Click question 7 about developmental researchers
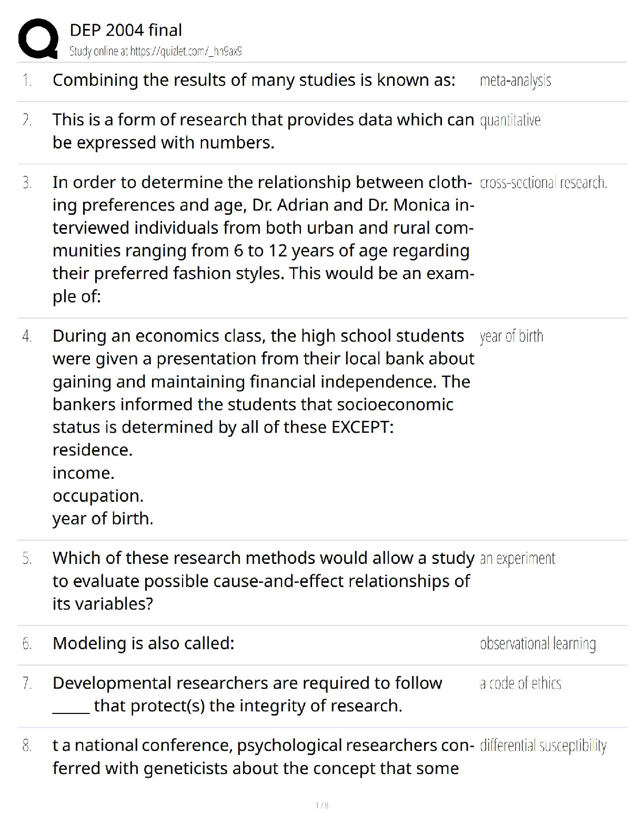This screenshot has width=644, height=834. pos(247,694)
